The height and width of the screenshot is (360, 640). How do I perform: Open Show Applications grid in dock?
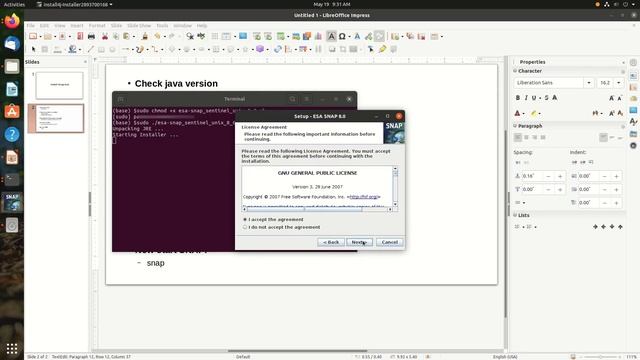pyautogui.click(x=12, y=348)
